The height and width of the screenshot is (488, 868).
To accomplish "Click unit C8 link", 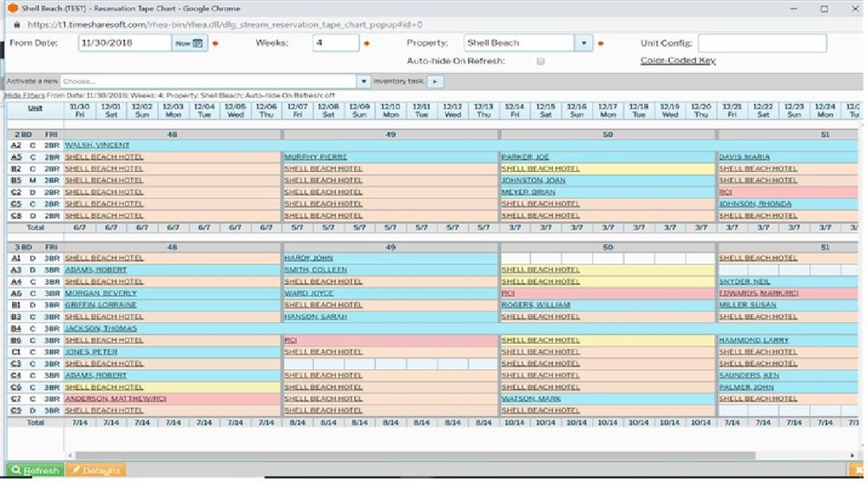I will [x=16, y=215].
